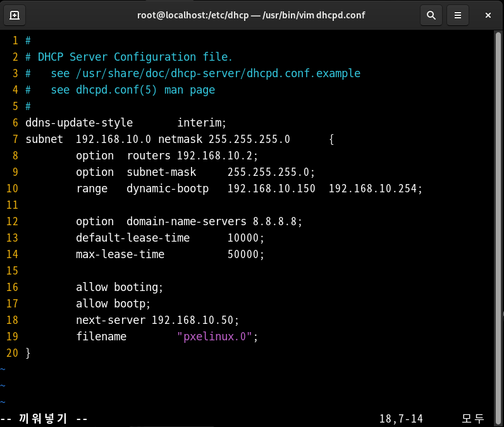Click DNS value 8.8.8.8;
The height and width of the screenshot is (427, 504).
click(x=278, y=221)
